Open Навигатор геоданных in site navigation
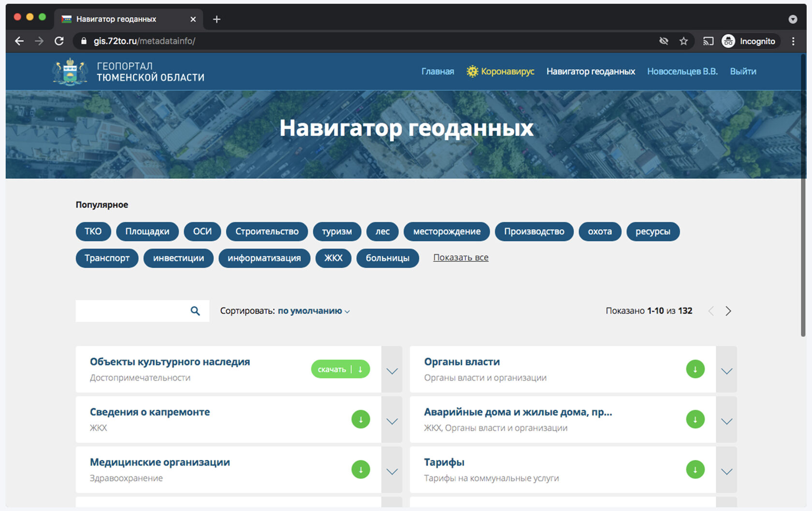 (x=591, y=71)
